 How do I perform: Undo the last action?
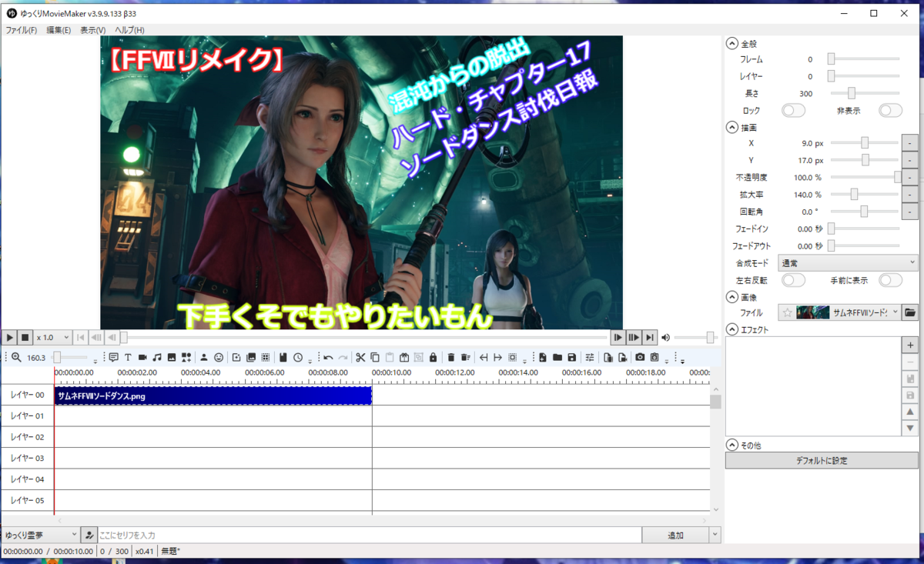pyautogui.click(x=328, y=358)
